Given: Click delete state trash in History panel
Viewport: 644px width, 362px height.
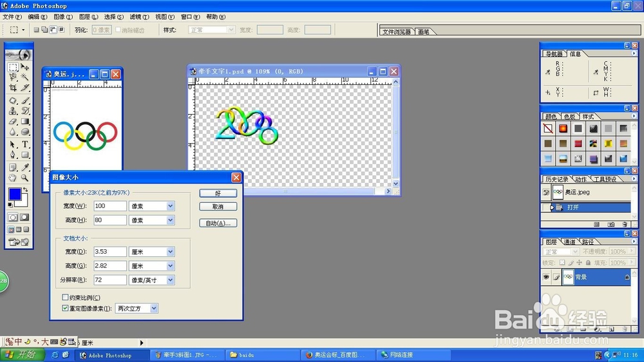Looking at the screenshot, I should 625,224.
